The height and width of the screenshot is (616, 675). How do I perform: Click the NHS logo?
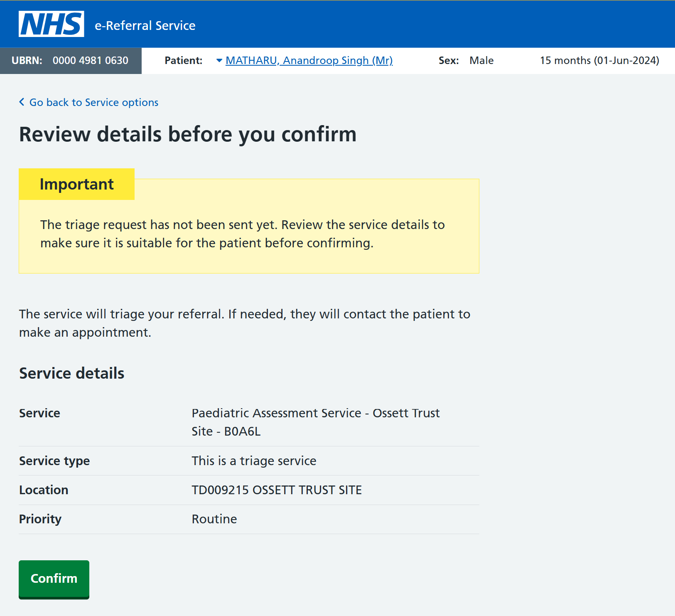51,24
